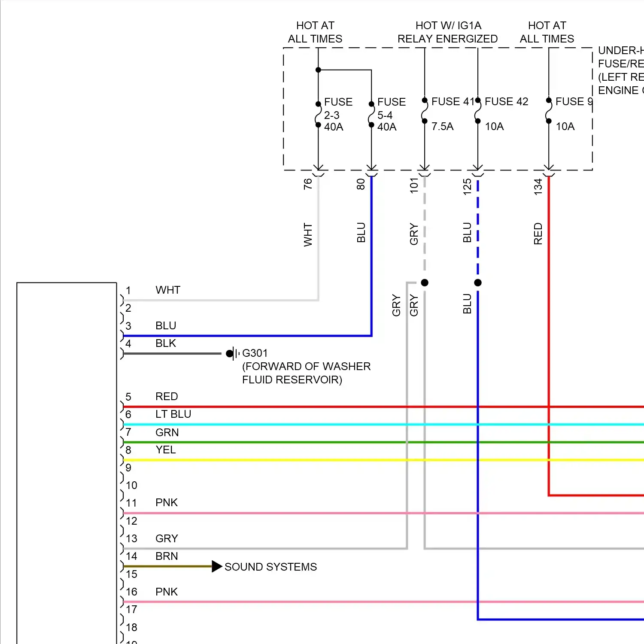Click connector pin number "10"
This screenshot has height=644, width=644.
pos(131,485)
